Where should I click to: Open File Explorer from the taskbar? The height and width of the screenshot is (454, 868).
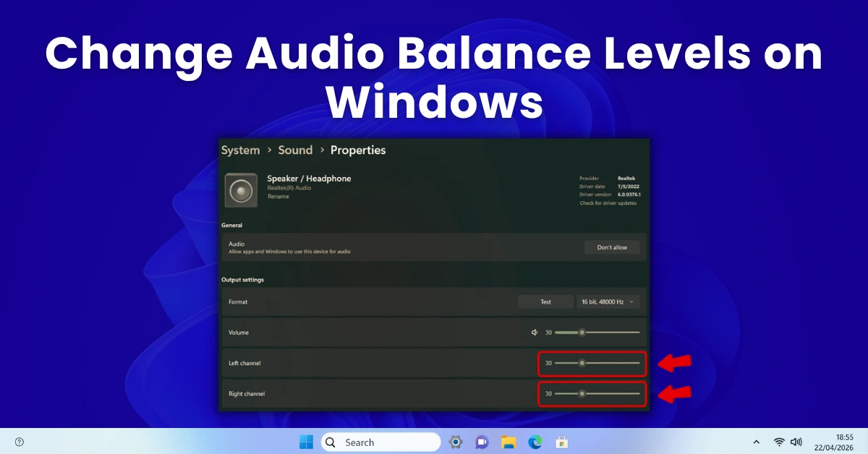point(509,442)
